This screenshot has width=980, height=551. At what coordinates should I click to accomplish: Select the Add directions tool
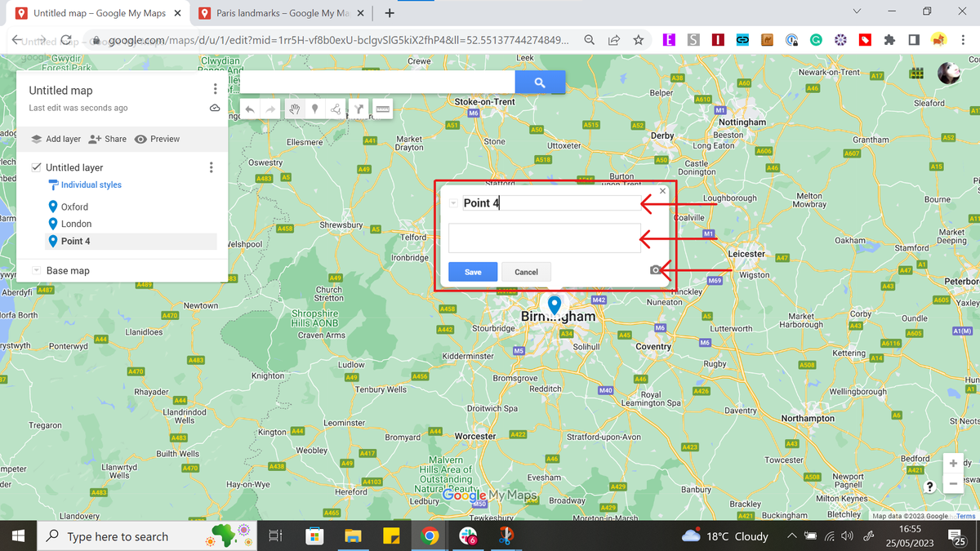point(359,109)
